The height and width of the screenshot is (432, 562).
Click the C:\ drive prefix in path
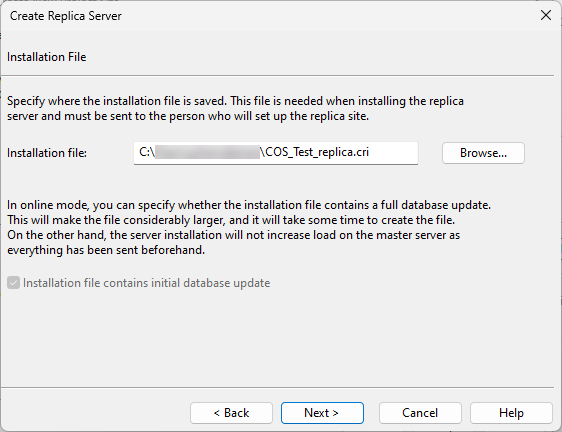[147, 152]
